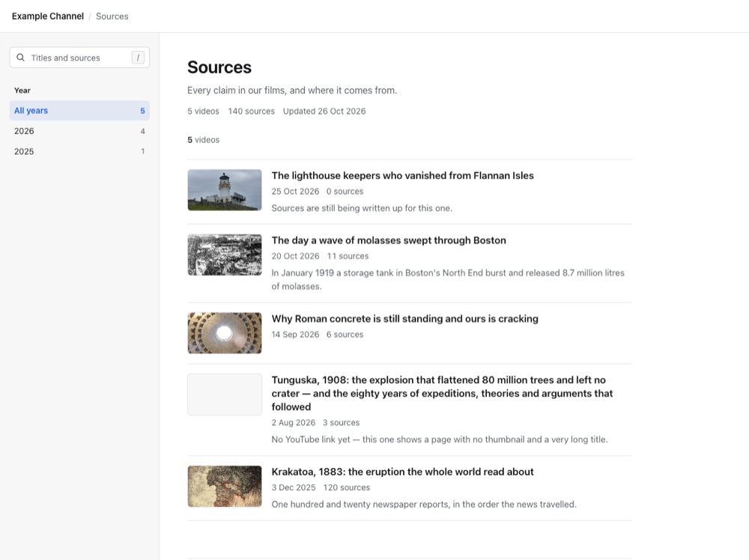Click the slash shortcut hint in search box
The image size is (749, 560).
pos(138,58)
